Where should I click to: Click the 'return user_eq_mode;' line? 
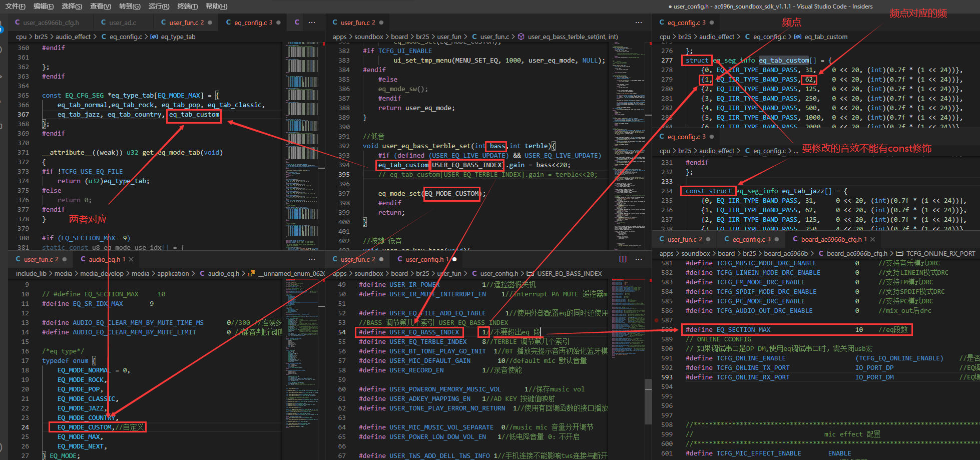[416, 108]
